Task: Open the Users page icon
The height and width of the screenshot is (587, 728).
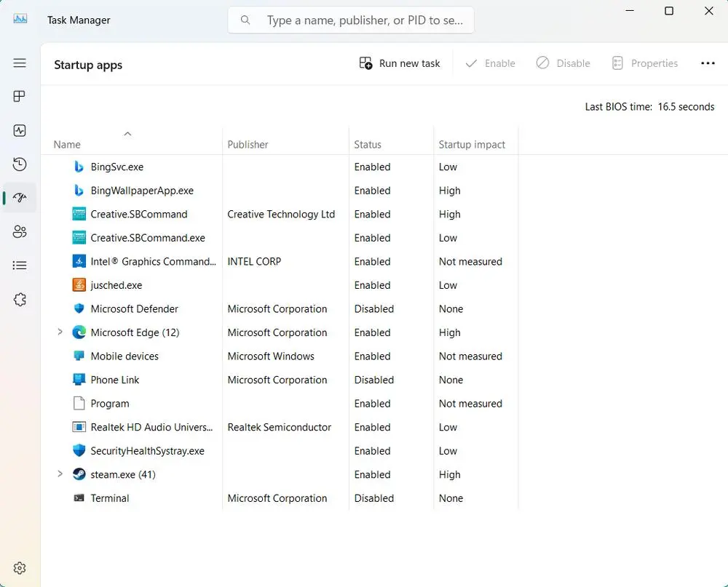Action: pos(20,231)
